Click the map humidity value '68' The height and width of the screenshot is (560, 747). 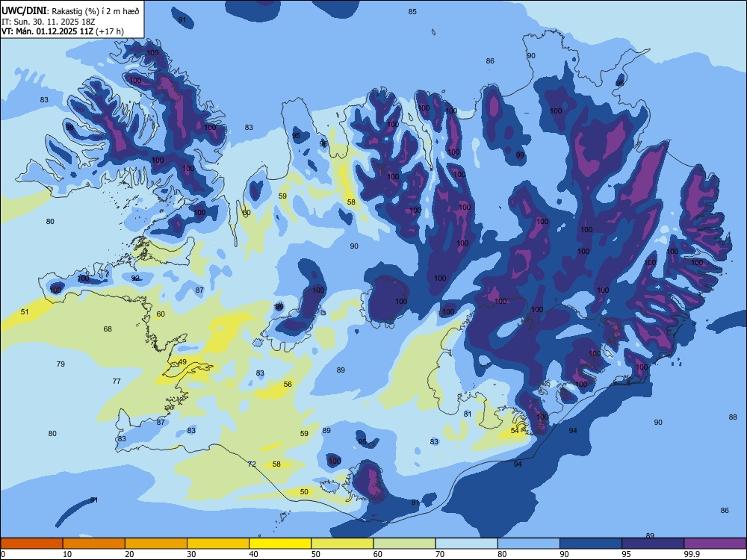108,329
